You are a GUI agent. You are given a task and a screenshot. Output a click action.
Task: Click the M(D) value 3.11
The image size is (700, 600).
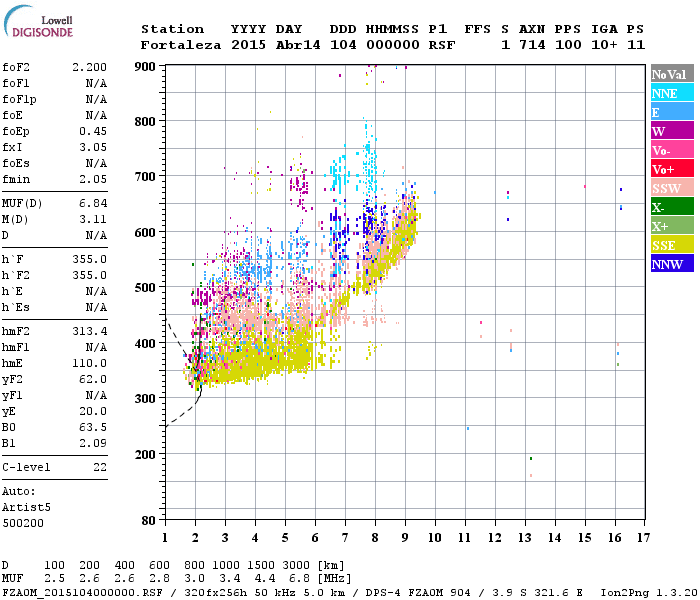[x=93, y=220]
